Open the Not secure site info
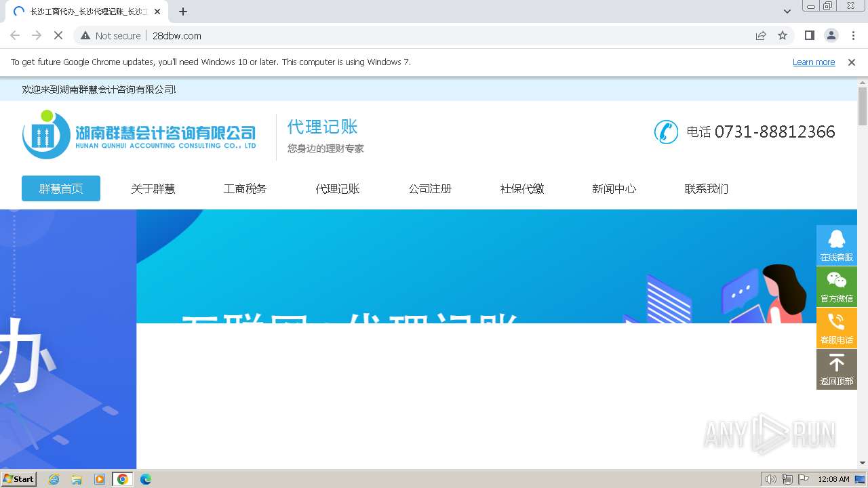Viewport: 868px width, 488px height. click(111, 35)
